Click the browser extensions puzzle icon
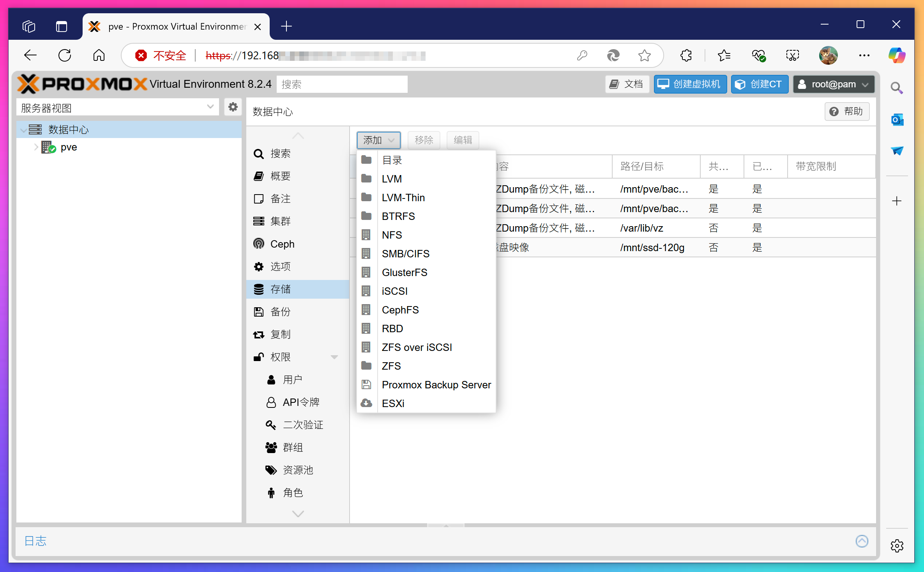Screen dimensions: 924x572 click(686, 56)
